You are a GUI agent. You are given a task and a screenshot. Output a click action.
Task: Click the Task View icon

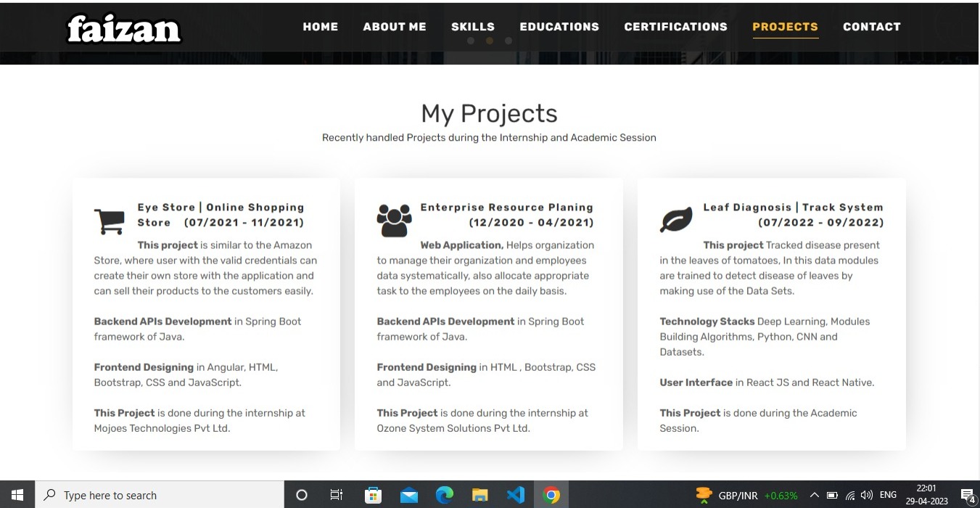coord(337,495)
